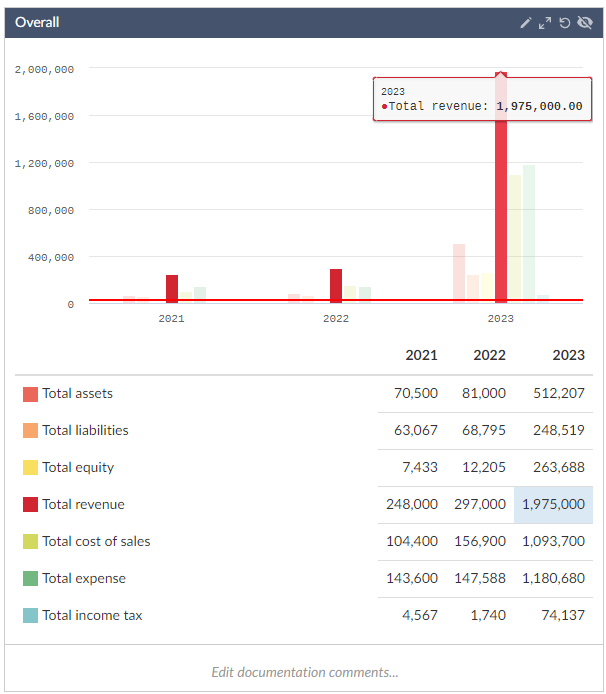Open the Edit documentation comments field

point(304,672)
